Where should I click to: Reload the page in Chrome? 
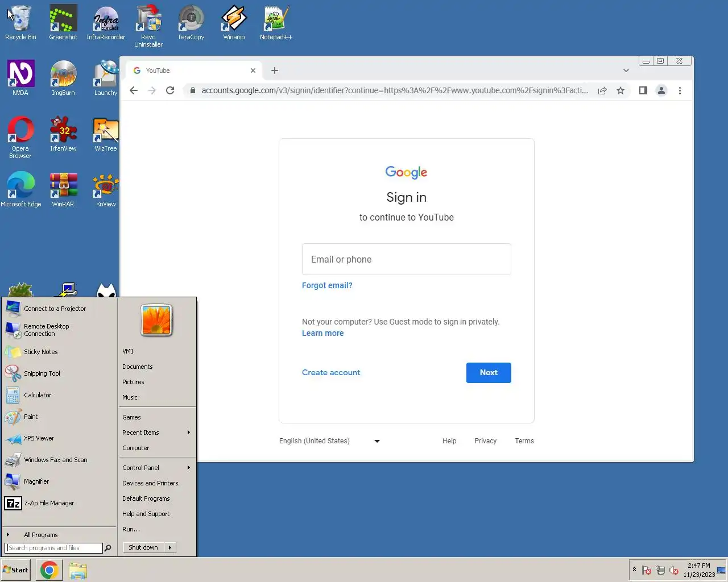[x=170, y=90]
